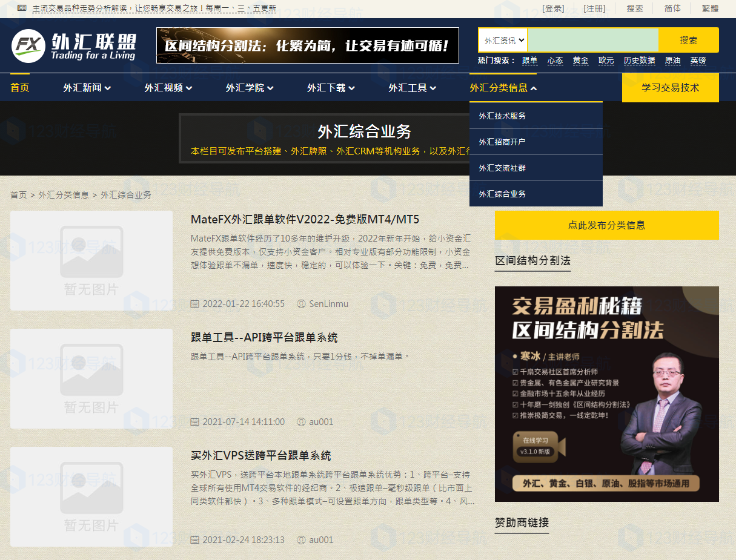Collapse the 外汇分类信息 dropdown menu
736x560 pixels.
pyautogui.click(x=503, y=88)
